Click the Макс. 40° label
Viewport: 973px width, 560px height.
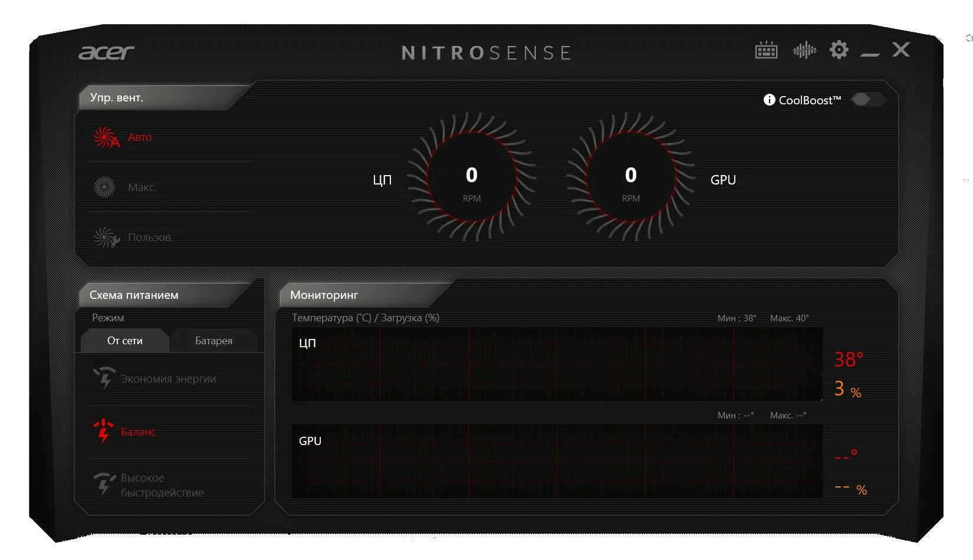click(x=789, y=318)
